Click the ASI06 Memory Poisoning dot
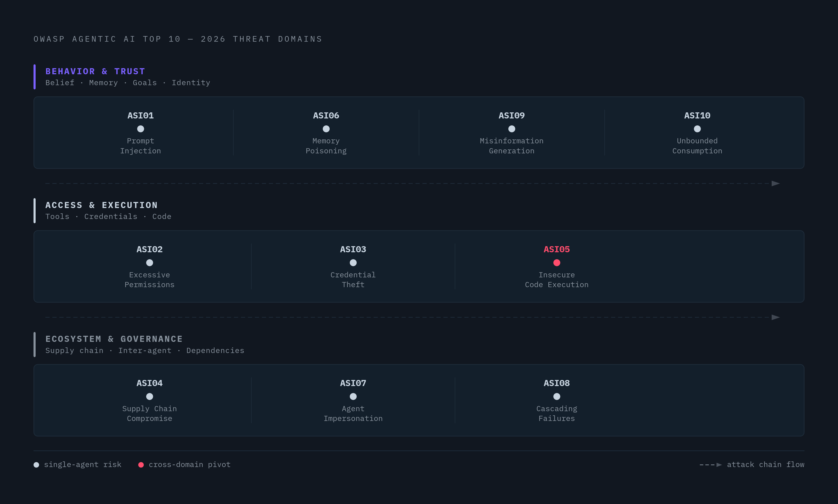838x504 pixels. [326, 129]
